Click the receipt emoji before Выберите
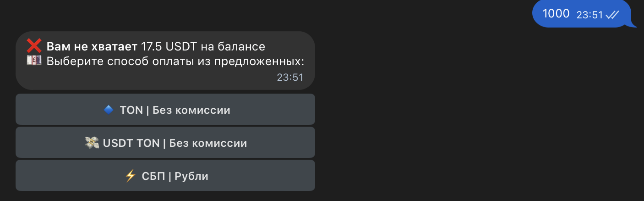The height and width of the screenshot is (201, 644). 34,61
